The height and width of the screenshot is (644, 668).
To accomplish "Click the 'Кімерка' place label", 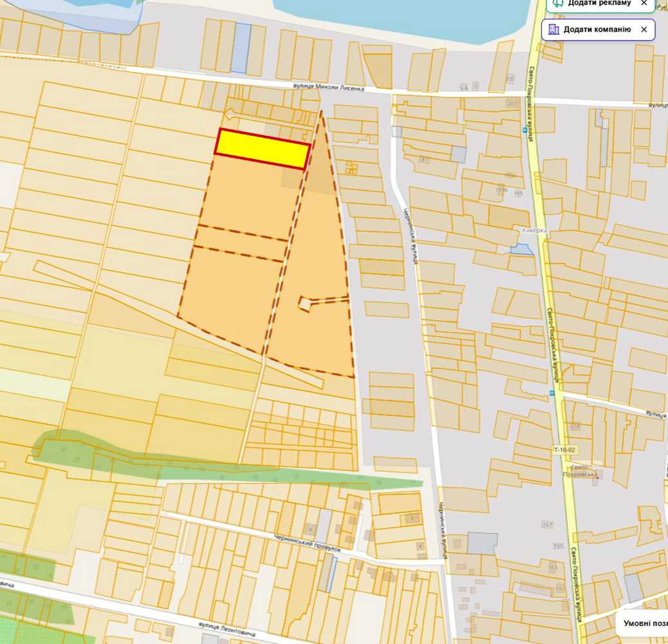I will [534, 230].
